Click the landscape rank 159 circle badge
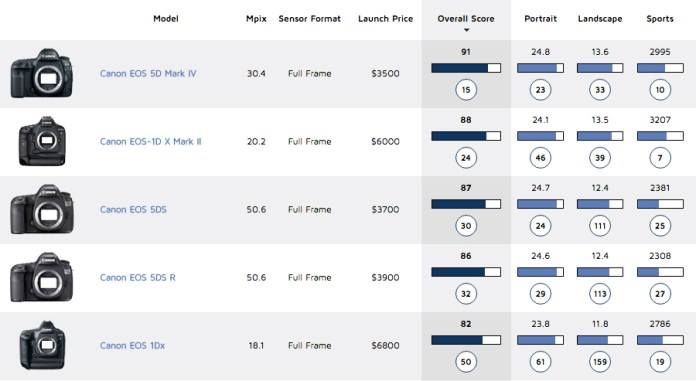This screenshot has width=696, height=381. 600,361
